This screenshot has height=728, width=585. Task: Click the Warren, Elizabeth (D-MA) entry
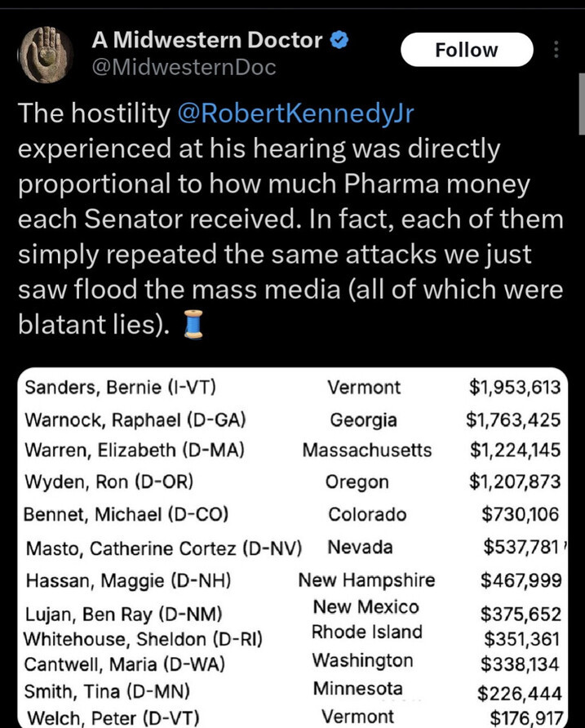point(134,450)
